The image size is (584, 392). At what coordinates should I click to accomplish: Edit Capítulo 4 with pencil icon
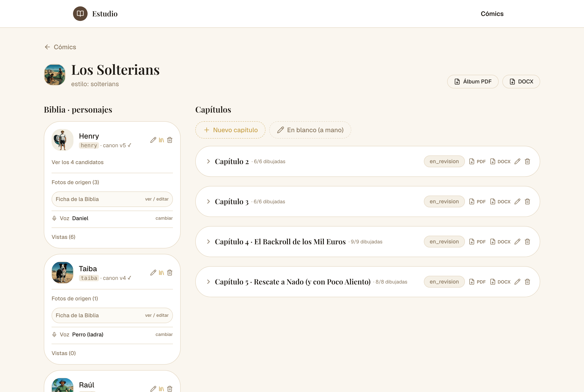[517, 242]
